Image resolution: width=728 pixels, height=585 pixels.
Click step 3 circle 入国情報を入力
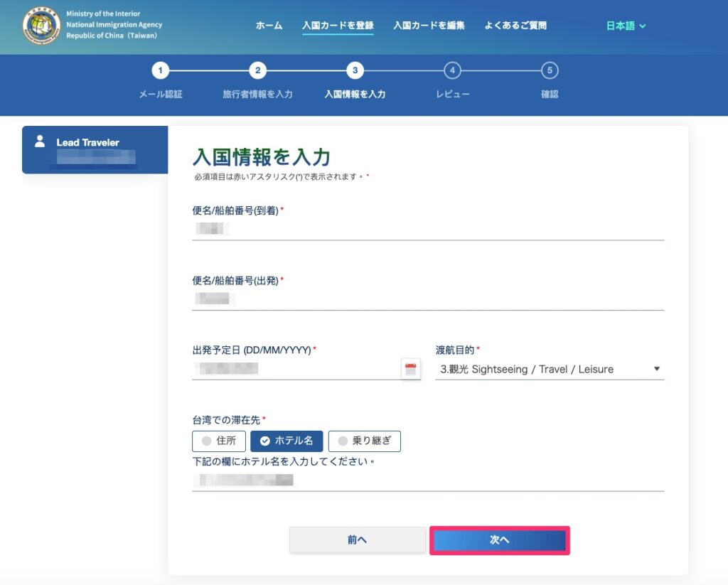coord(355,70)
